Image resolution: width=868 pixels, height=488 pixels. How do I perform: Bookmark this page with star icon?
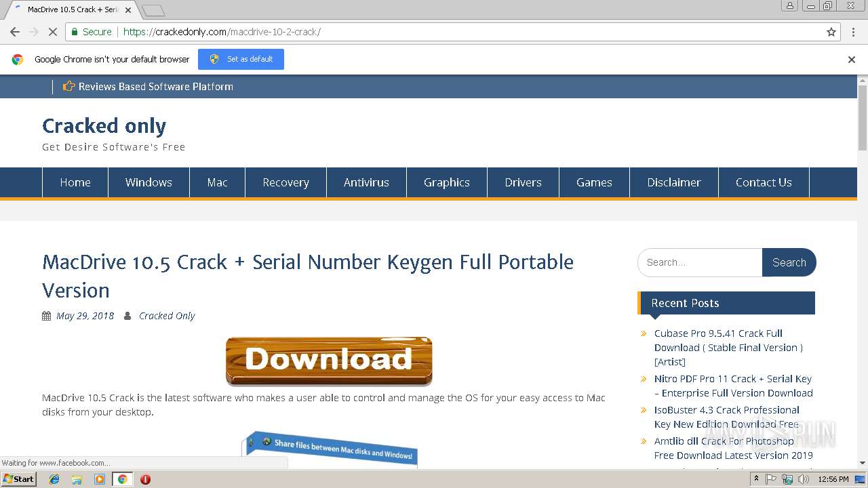click(x=831, y=32)
